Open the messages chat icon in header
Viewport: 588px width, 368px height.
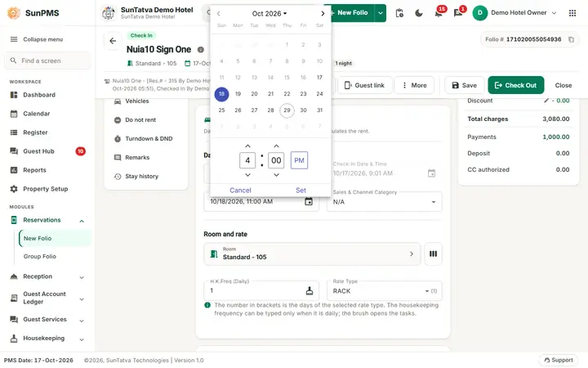coord(458,13)
